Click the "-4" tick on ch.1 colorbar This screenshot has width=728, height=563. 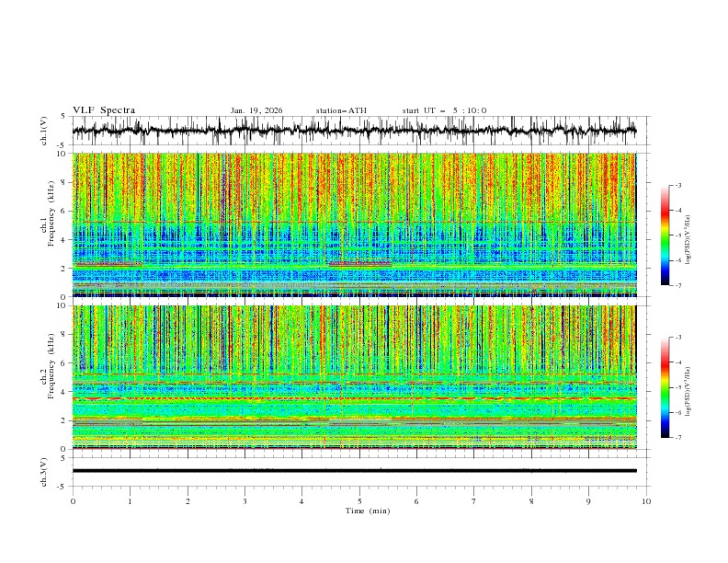pyautogui.click(x=677, y=211)
